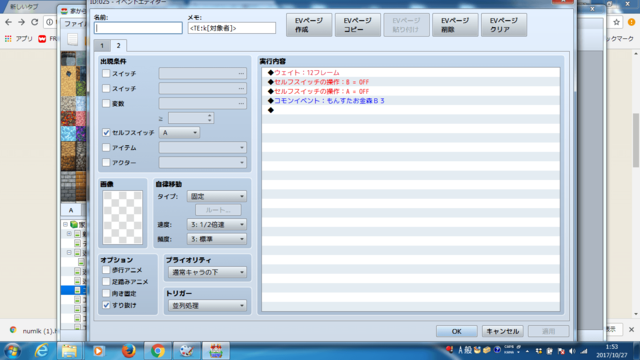Viewport: 640px width, 360px height.
Task: Select tileset tab A in RPG Maker
Action: pos(71,210)
